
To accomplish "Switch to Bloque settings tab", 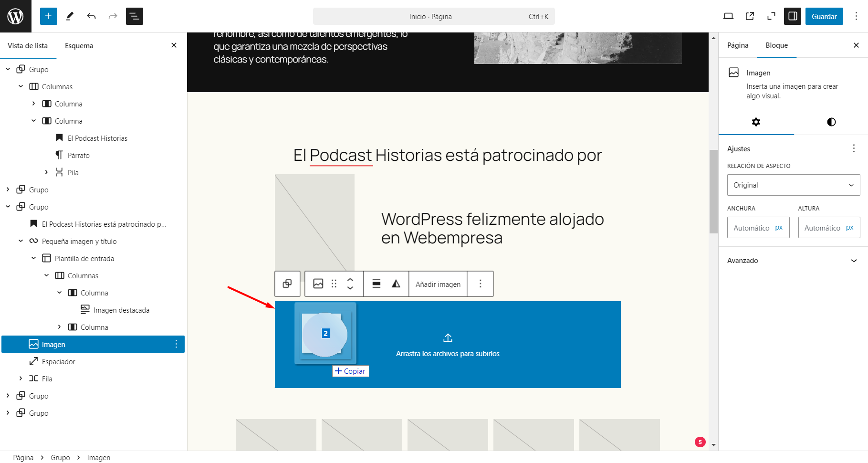I will coord(777,45).
